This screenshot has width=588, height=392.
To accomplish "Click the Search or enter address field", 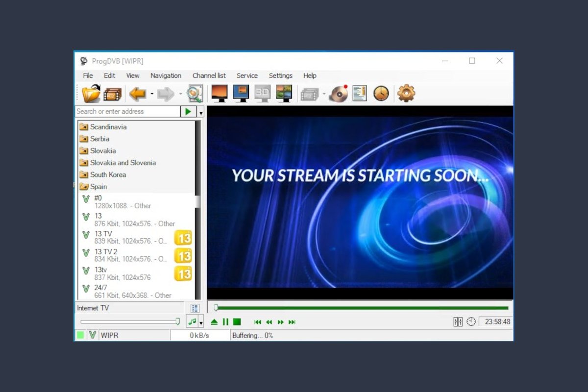I will coord(128,112).
